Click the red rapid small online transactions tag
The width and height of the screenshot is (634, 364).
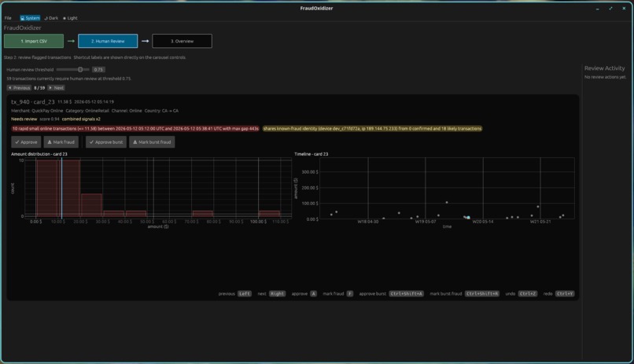(135, 128)
